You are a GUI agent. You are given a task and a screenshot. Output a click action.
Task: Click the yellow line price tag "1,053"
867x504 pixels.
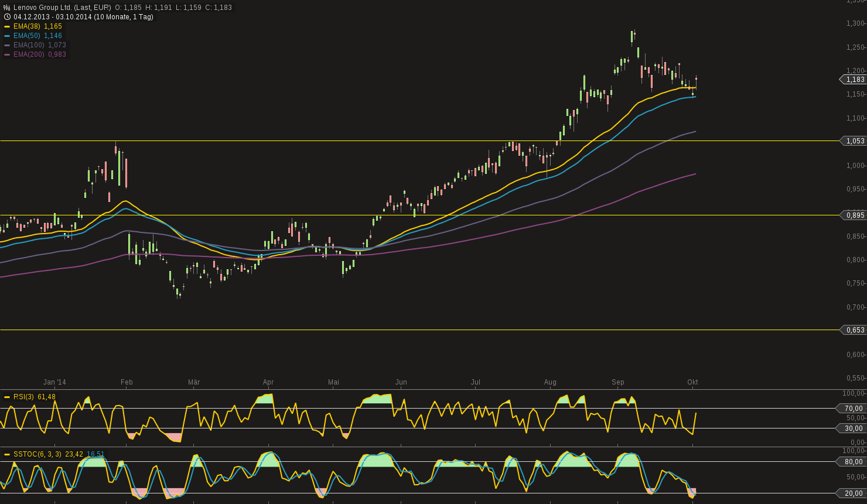(x=854, y=141)
